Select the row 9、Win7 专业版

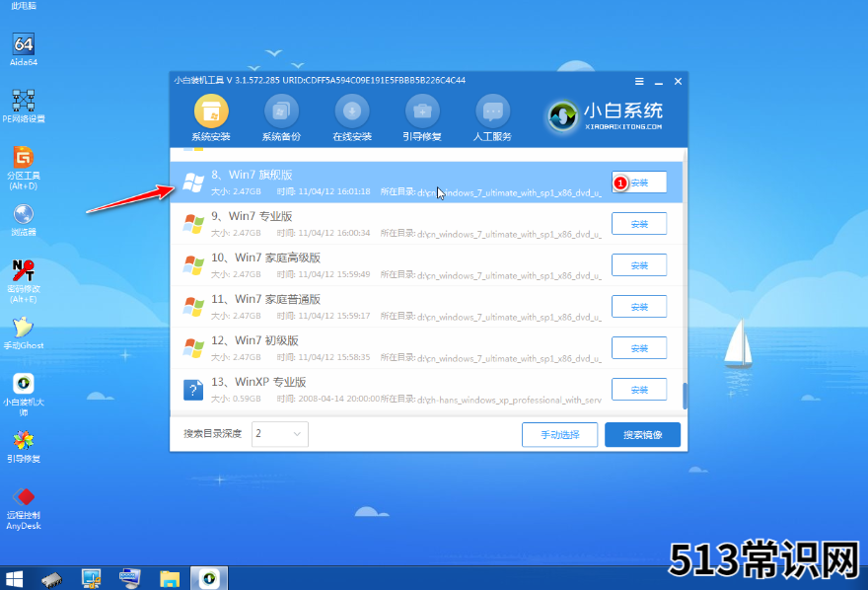click(x=426, y=224)
